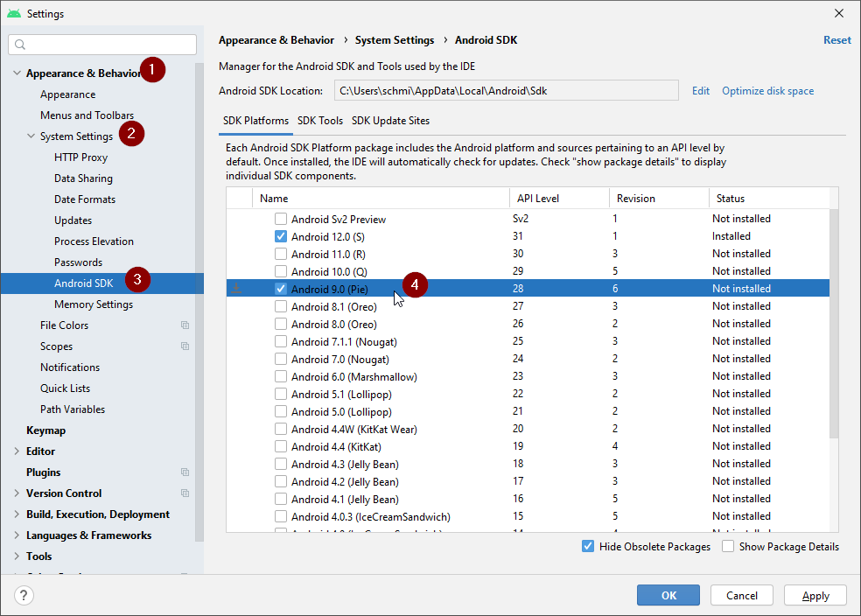Open Keymap settings
This screenshot has height=616, width=861.
[45, 430]
